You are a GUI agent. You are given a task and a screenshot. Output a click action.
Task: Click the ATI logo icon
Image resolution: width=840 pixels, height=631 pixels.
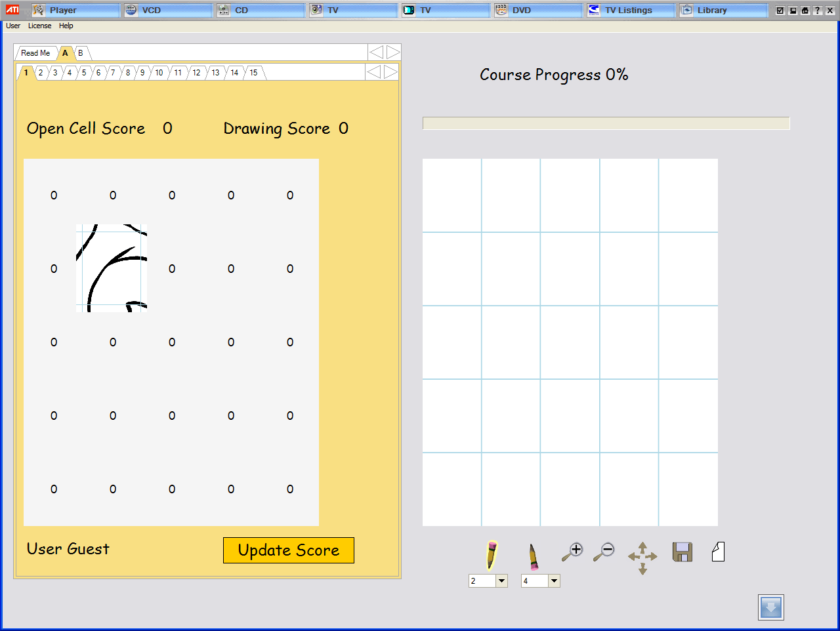point(13,10)
